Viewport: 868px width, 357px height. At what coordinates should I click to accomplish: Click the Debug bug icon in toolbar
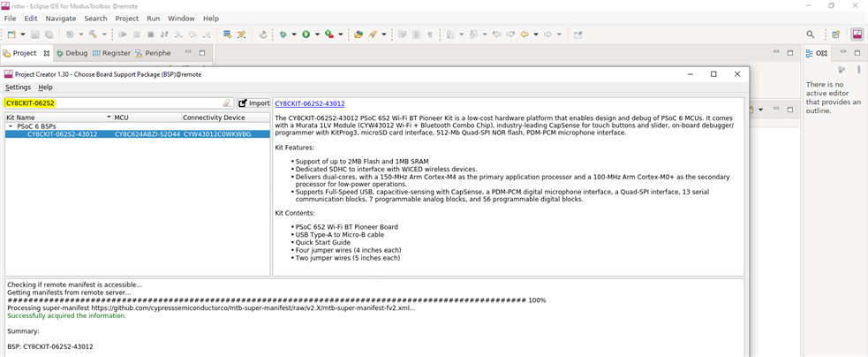(x=283, y=34)
